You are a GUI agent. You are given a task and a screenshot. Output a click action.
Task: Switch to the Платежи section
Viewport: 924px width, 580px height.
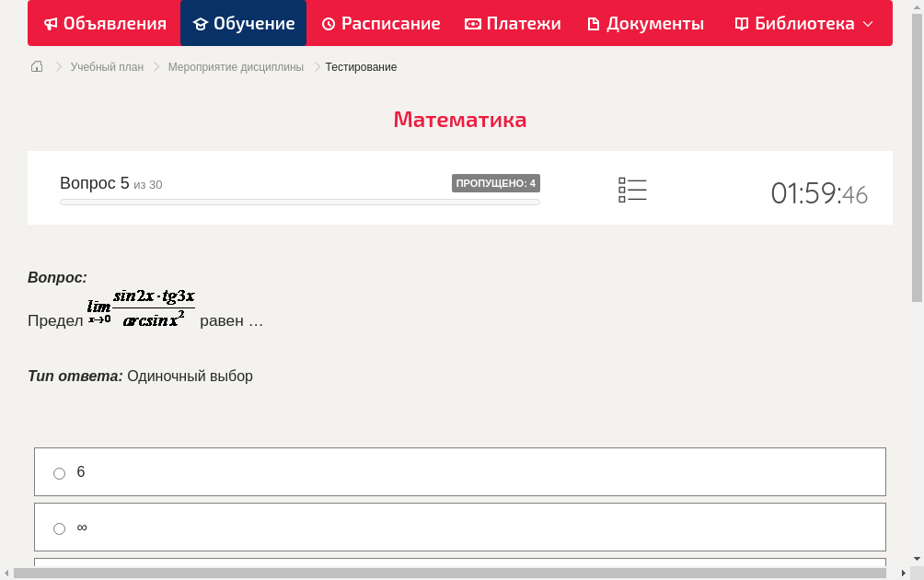(513, 23)
